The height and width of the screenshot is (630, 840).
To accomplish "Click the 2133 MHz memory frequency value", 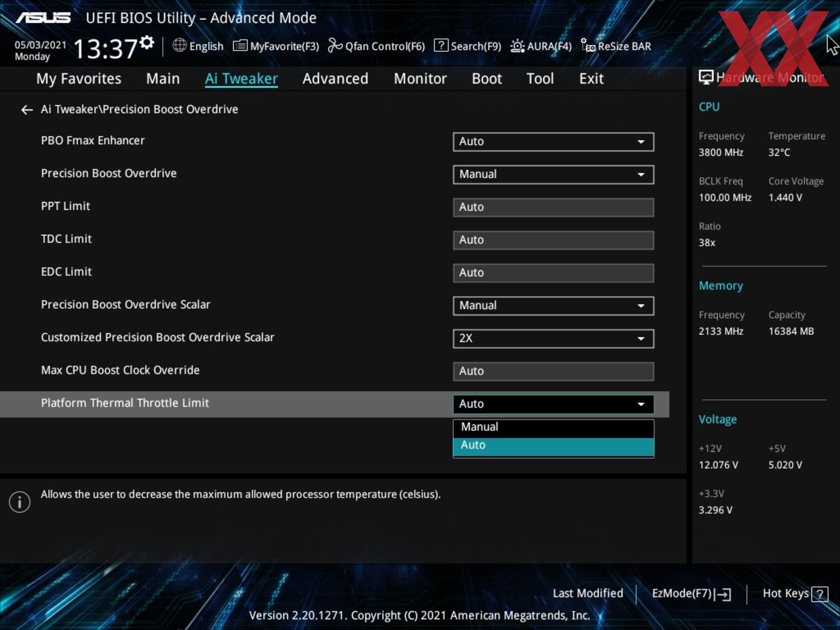I will (721, 331).
